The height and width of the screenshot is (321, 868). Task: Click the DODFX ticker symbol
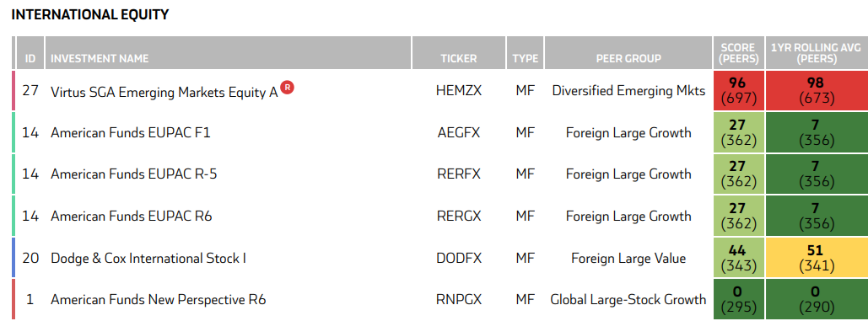(459, 258)
